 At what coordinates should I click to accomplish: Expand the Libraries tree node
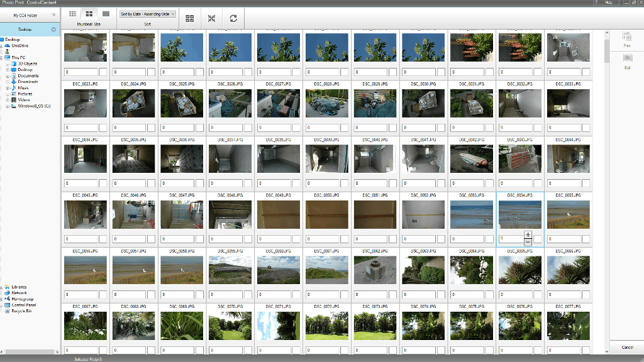(x=2, y=287)
